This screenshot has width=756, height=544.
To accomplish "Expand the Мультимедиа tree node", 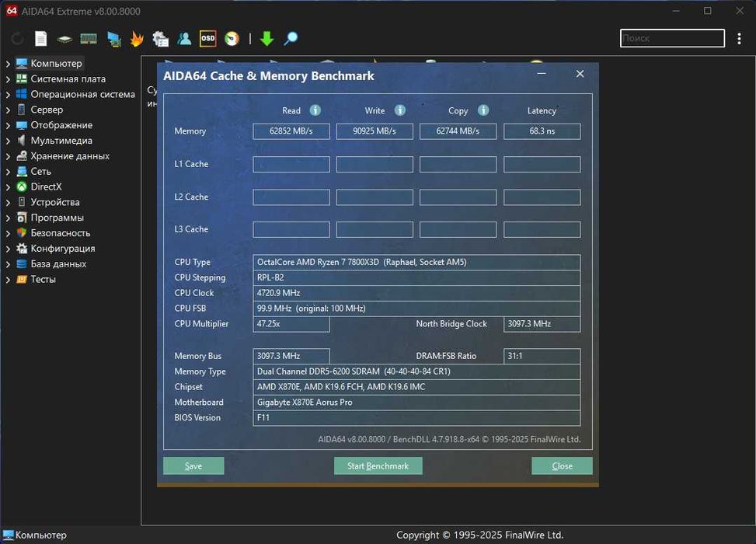I will click(x=8, y=141).
